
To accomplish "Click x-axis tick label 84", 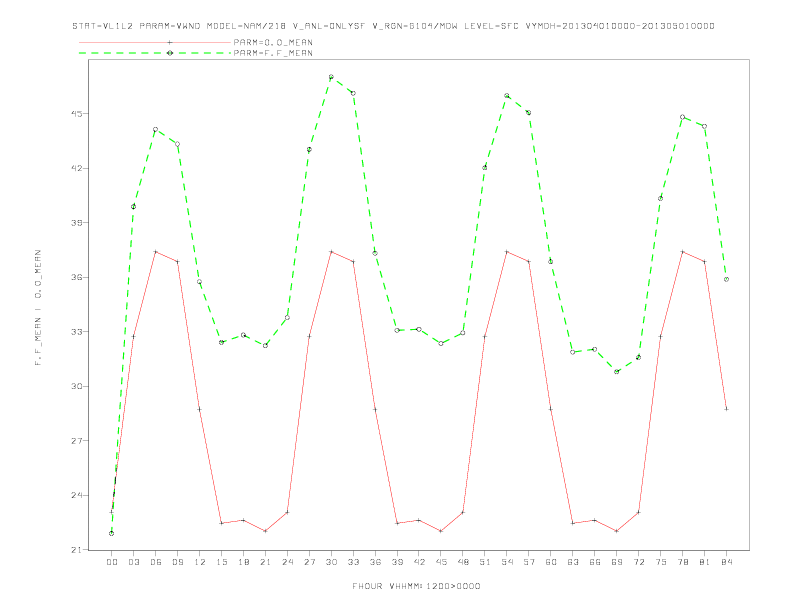I will [726, 562].
